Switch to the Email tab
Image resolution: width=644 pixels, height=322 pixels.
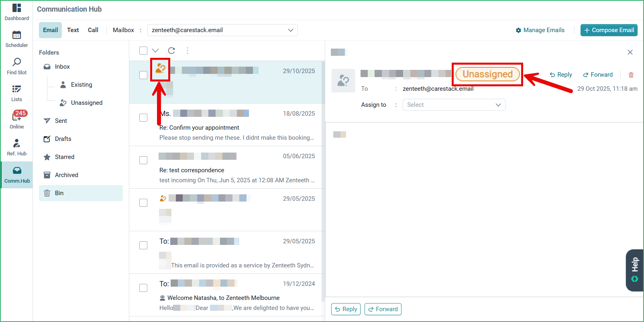[x=51, y=30]
